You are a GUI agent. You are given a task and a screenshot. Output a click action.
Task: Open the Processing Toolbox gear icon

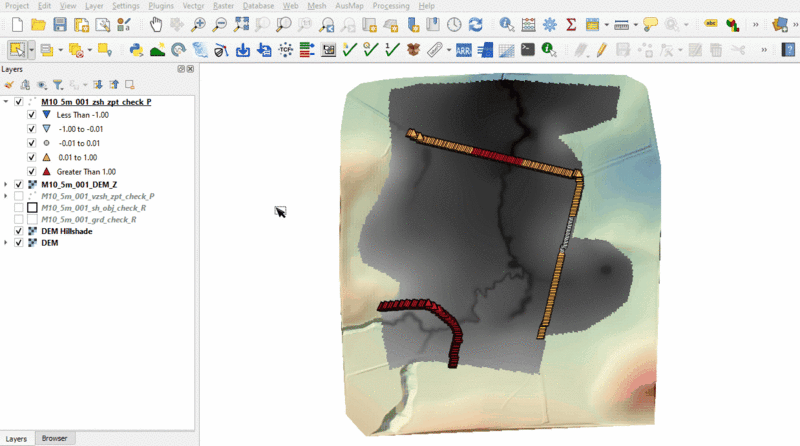pos(549,24)
